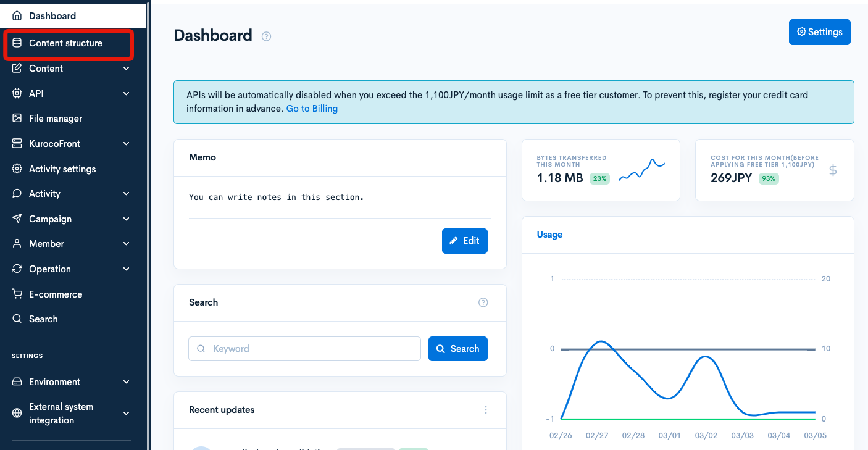Viewport: 868px width, 450px height.
Task: Click the Campaign paper plane icon
Action: pyautogui.click(x=17, y=219)
